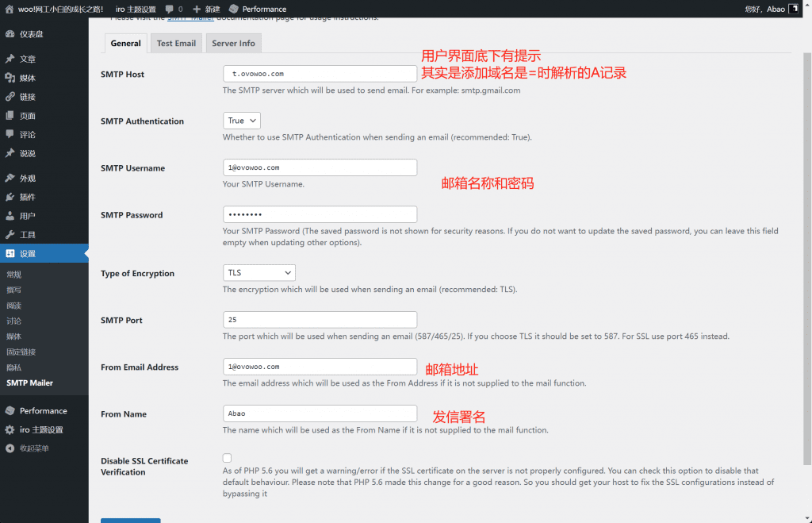Click the comments bubble icon in admin bar
The height and width of the screenshot is (523, 812).
click(x=170, y=9)
